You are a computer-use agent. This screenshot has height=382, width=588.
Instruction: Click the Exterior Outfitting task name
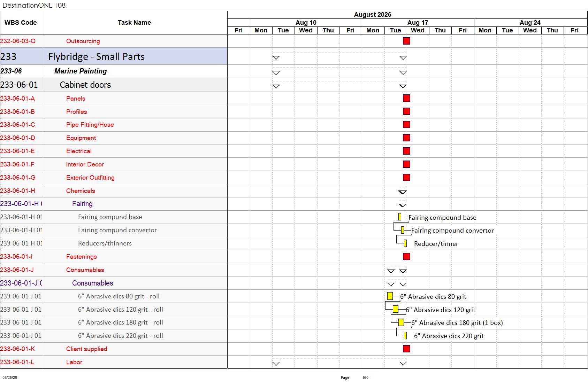90,178
